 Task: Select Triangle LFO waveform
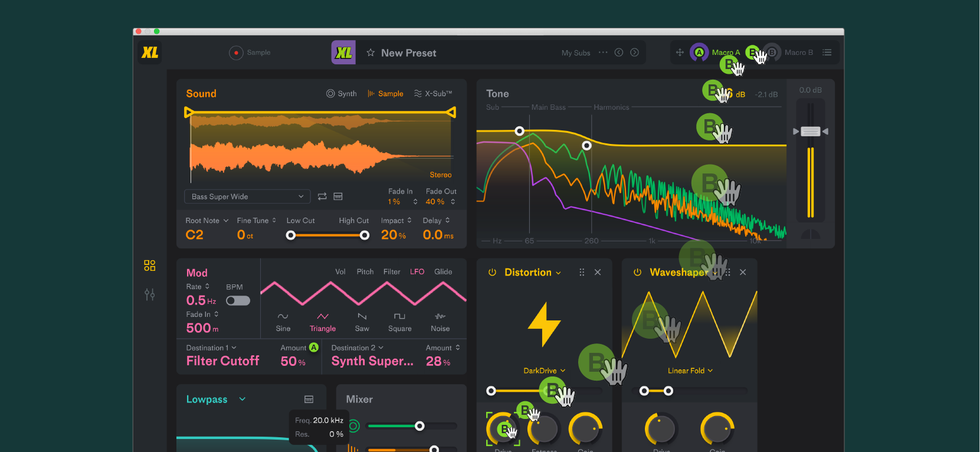pyautogui.click(x=323, y=322)
